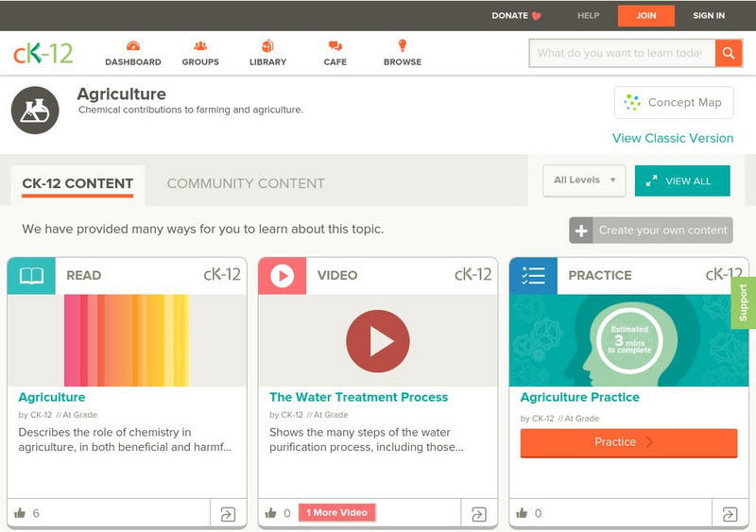Open the Groups people icon

click(x=200, y=46)
